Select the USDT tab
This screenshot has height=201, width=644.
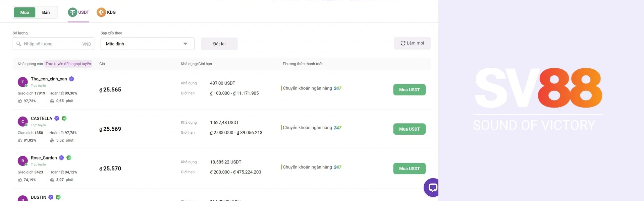pyautogui.click(x=84, y=12)
